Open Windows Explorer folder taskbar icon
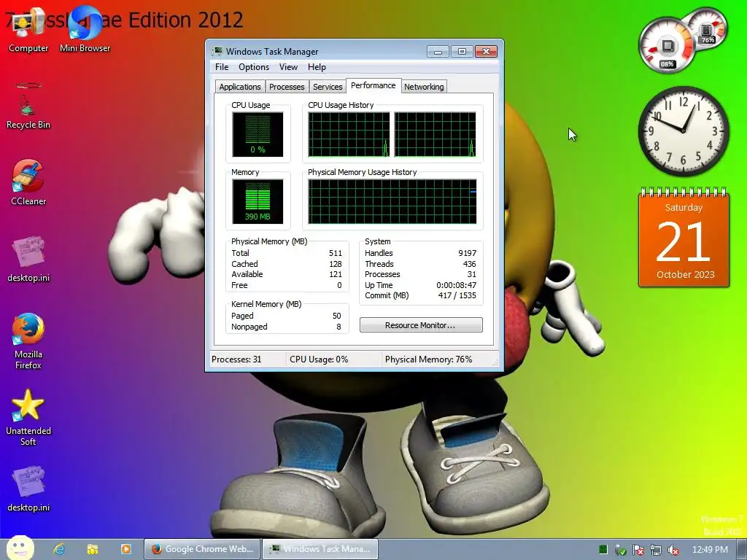 click(x=93, y=549)
